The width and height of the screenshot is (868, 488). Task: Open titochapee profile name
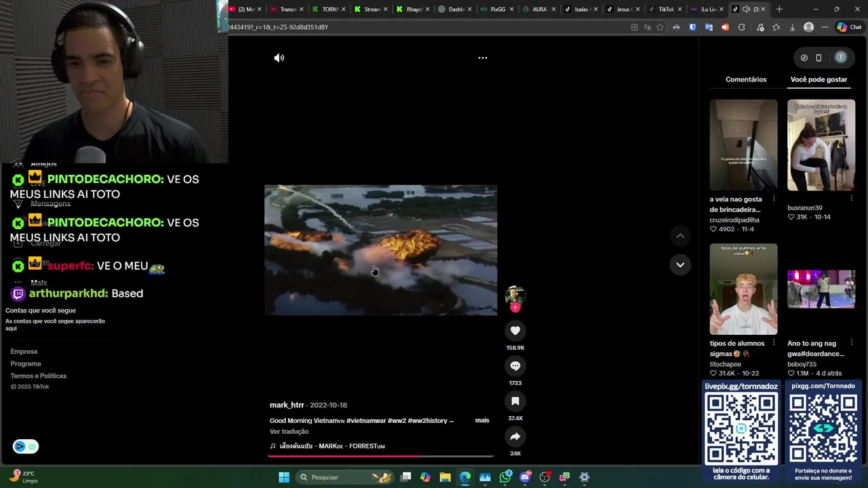tap(726, 365)
